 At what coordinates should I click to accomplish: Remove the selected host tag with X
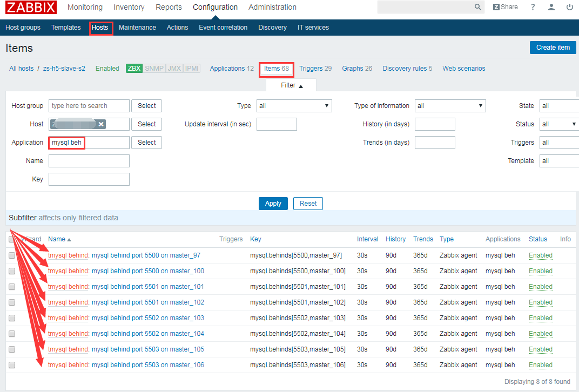click(101, 124)
